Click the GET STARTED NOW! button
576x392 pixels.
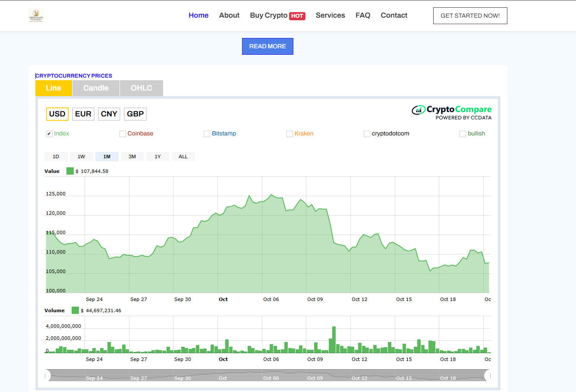pyautogui.click(x=470, y=16)
